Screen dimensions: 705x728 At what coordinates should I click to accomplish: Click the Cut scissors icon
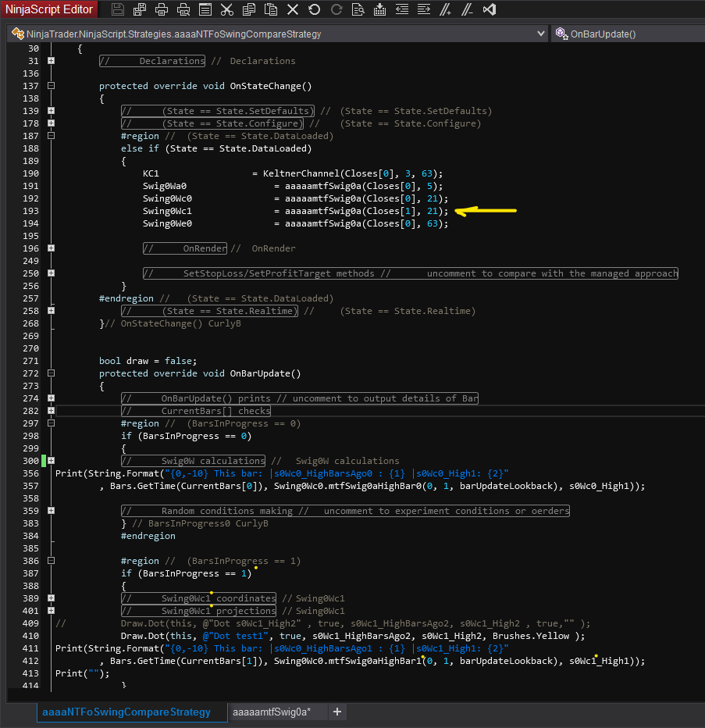[226, 10]
